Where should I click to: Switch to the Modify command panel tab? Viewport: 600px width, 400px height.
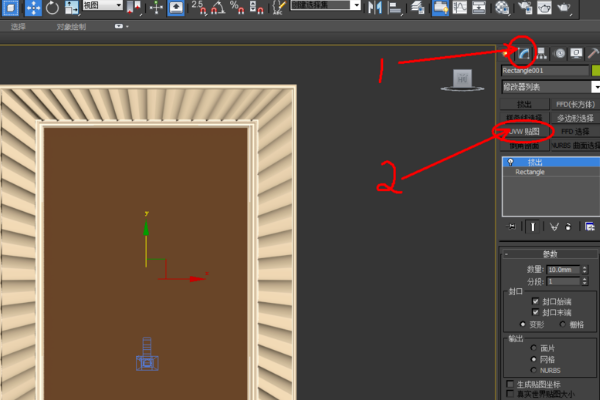click(x=524, y=53)
